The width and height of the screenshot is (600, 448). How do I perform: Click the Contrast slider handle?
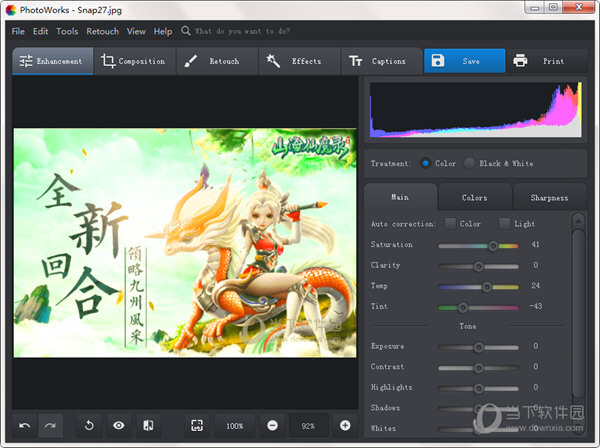click(x=478, y=368)
